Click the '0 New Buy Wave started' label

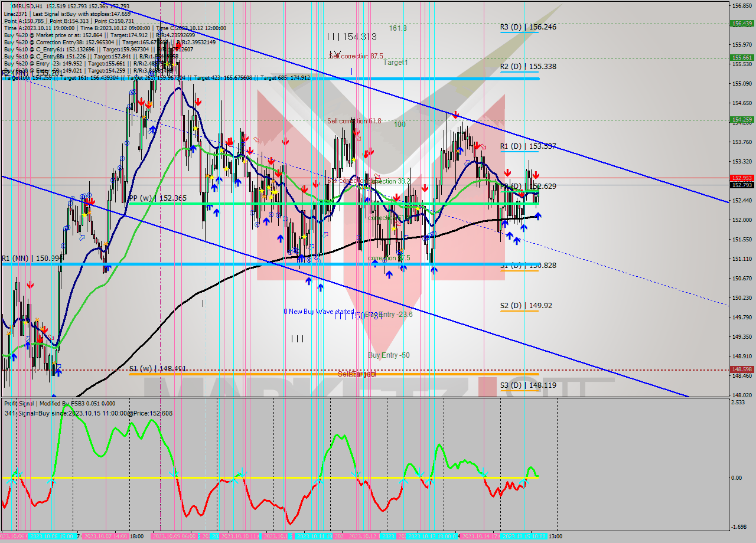tap(318, 312)
